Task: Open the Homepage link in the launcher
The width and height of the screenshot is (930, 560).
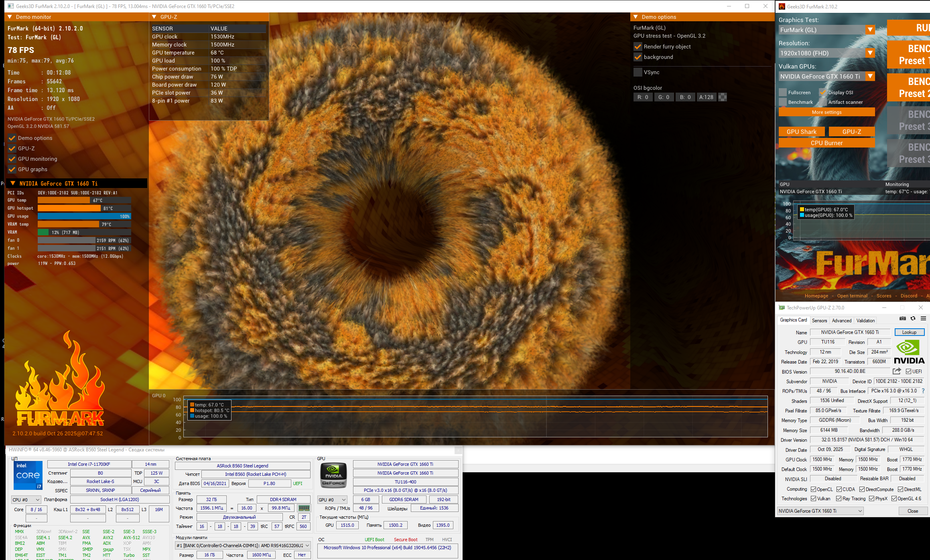Action: point(816,296)
